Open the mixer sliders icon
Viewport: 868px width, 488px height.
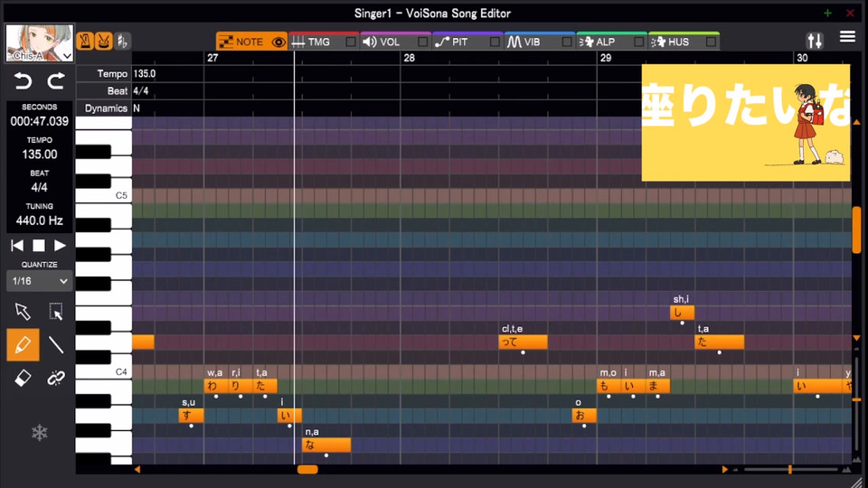(x=815, y=41)
